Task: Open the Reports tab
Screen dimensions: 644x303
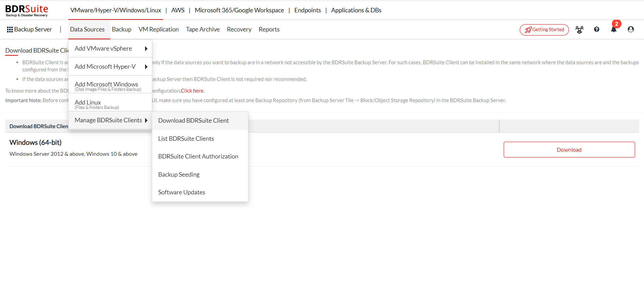Action: click(269, 29)
